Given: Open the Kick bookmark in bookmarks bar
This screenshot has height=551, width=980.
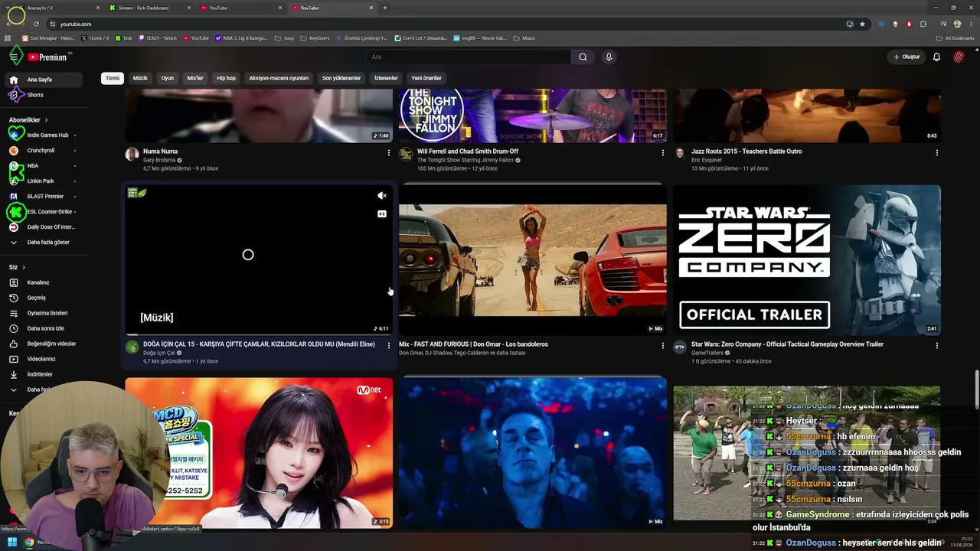Looking at the screenshot, I should tap(124, 38).
